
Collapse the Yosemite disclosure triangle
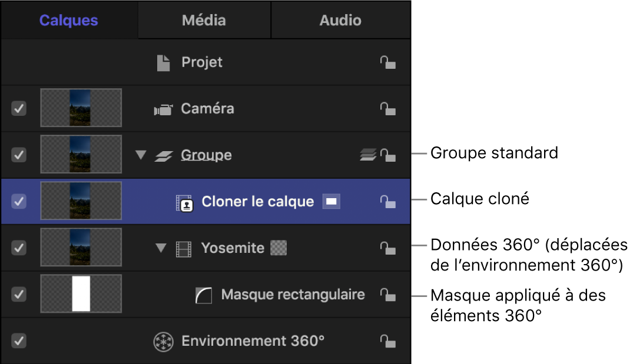tap(161, 248)
